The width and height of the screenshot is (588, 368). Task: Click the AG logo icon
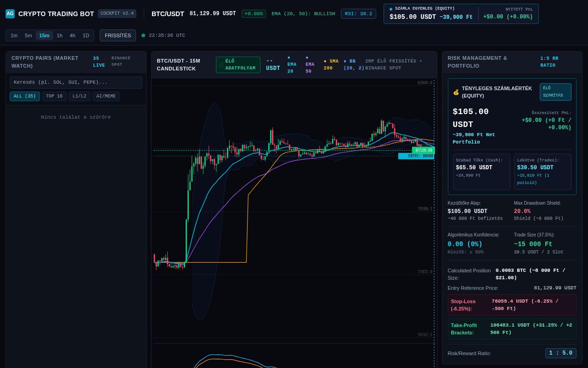[10, 14]
